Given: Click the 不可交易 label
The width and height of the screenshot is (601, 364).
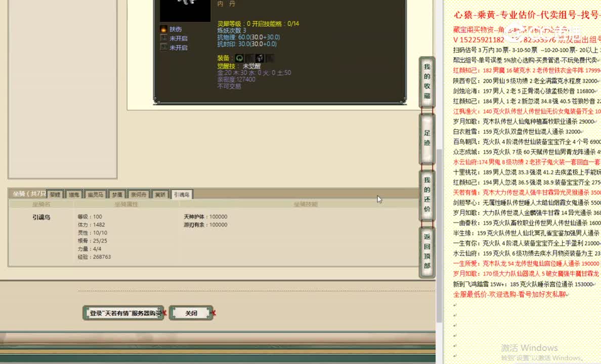Looking at the screenshot, I should pos(229,86).
